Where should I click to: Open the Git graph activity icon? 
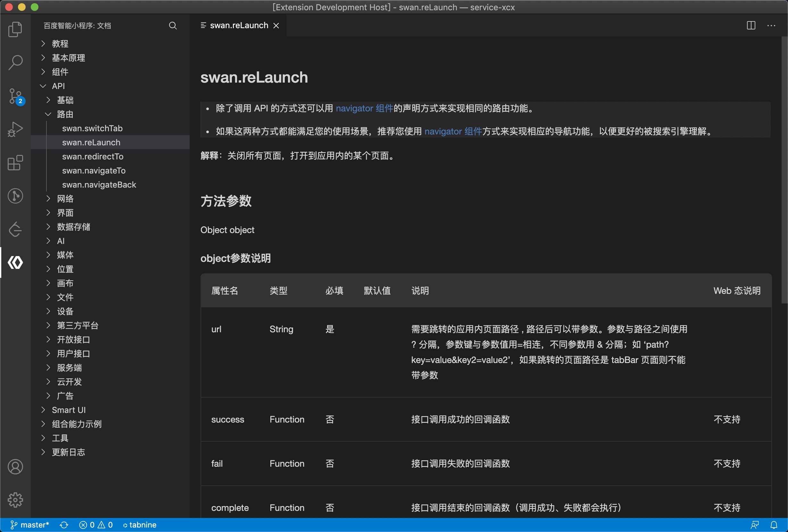tap(15, 196)
